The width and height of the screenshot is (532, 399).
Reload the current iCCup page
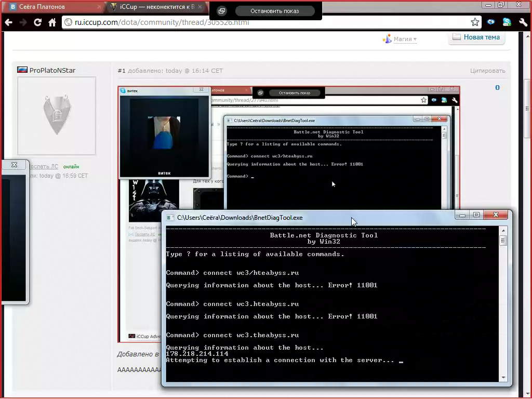pyautogui.click(x=37, y=22)
